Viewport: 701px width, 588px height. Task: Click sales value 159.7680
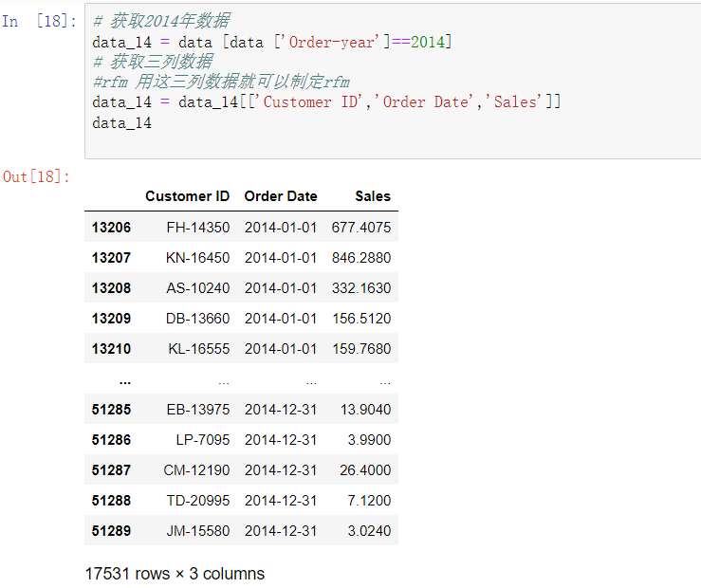pos(361,349)
